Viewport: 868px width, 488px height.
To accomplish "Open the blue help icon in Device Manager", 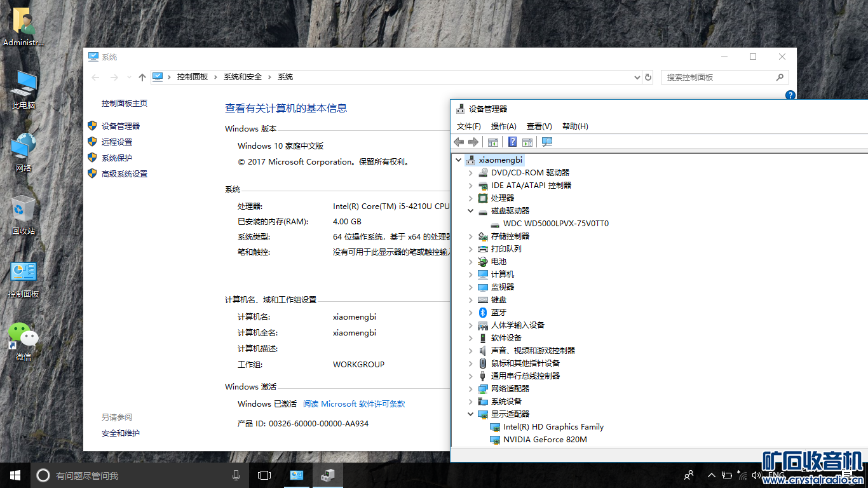I will click(512, 142).
